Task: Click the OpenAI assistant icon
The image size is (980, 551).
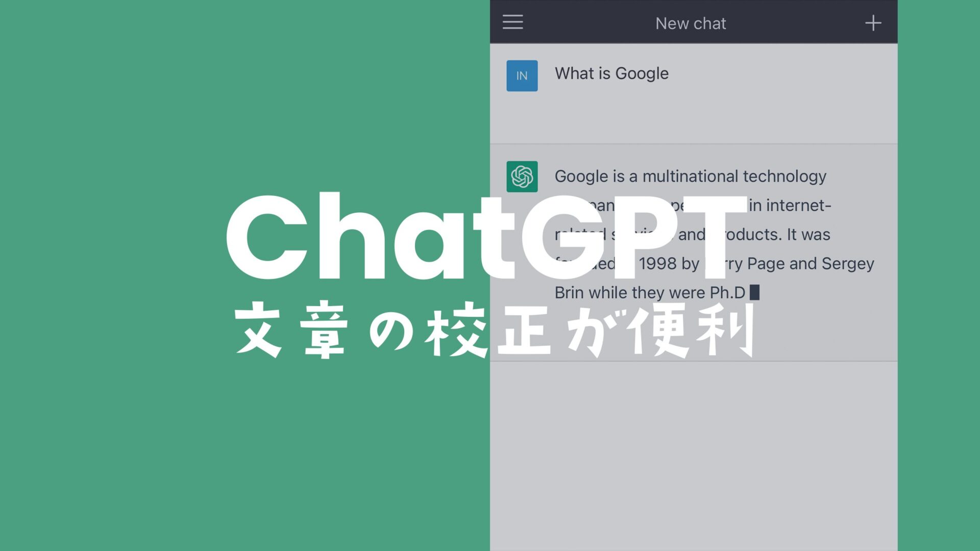Action: point(522,176)
